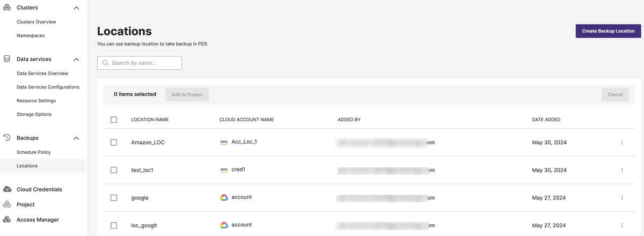Collapse the Backups section chevron
Viewport: 644px width, 236px height.
(x=76, y=138)
